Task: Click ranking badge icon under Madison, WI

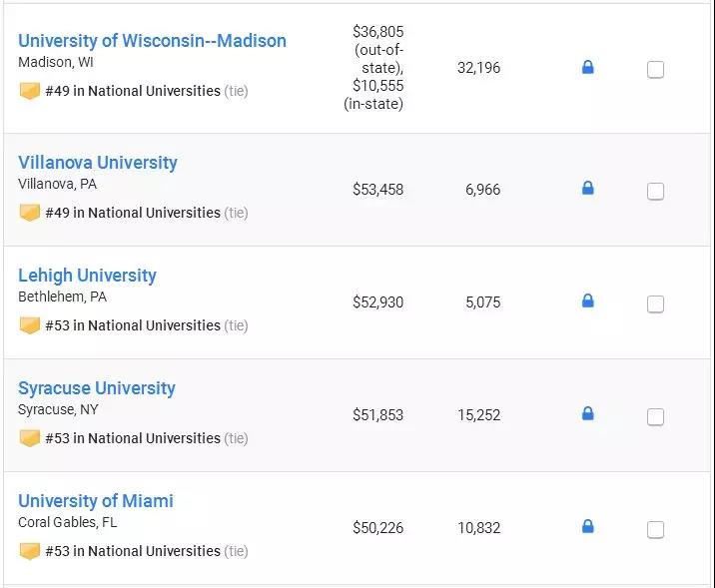Action: click(x=30, y=91)
